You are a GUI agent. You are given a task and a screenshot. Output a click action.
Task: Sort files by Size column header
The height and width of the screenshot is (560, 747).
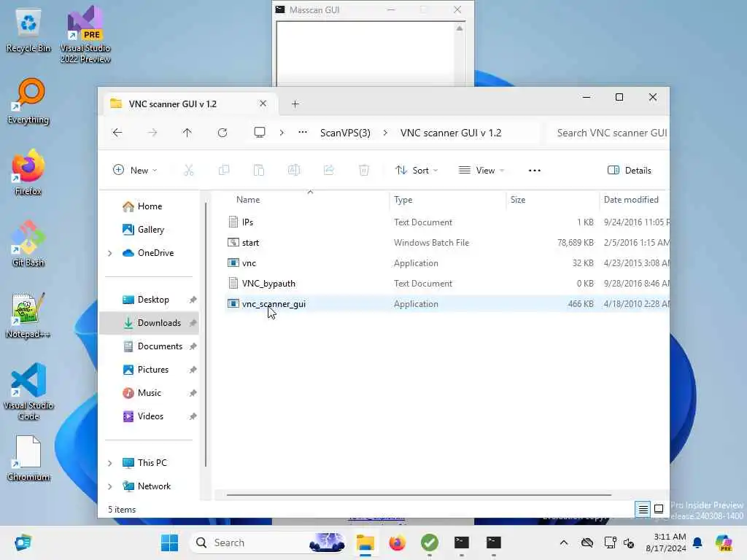518,200
